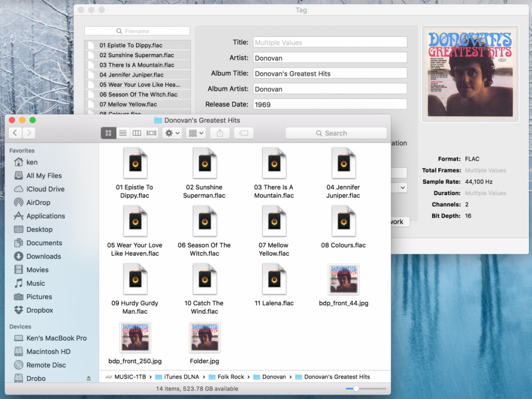Select 01 Epistle To Dippy.flac icon in Finder
The height and width of the screenshot is (399, 532).
(x=135, y=163)
